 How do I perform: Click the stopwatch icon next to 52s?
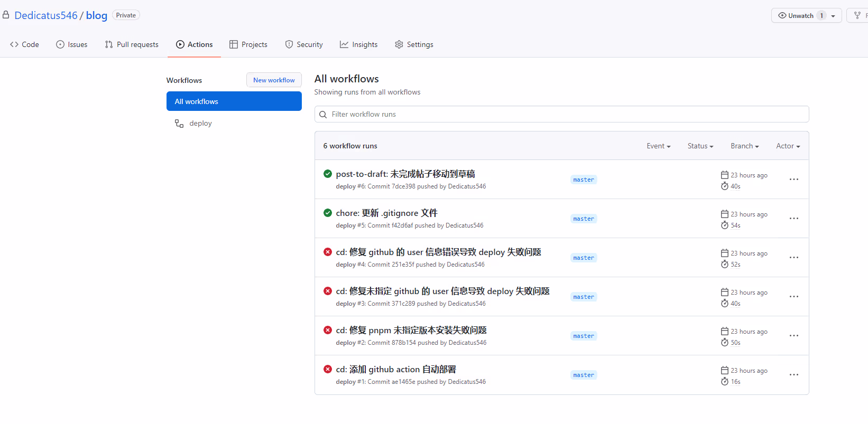pos(725,264)
